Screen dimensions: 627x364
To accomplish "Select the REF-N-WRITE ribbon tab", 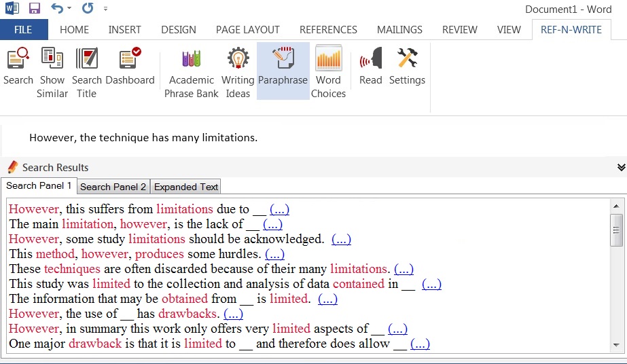I will pos(571,30).
